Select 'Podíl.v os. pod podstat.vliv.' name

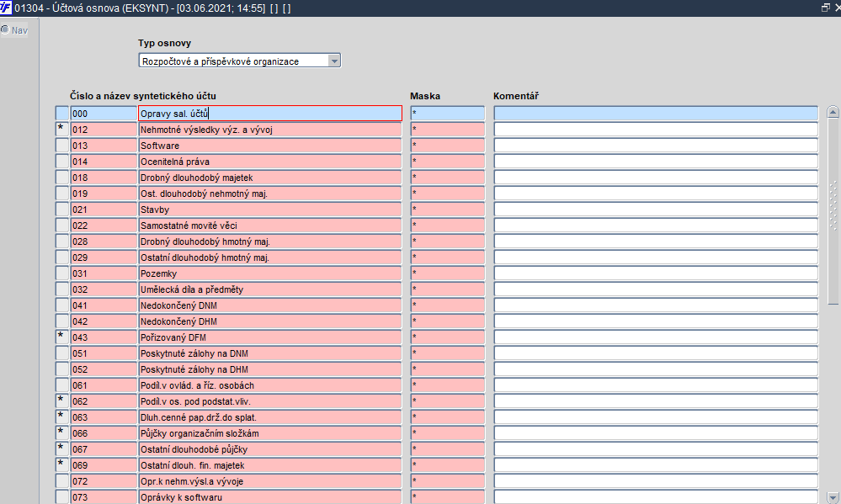(x=270, y=401)
